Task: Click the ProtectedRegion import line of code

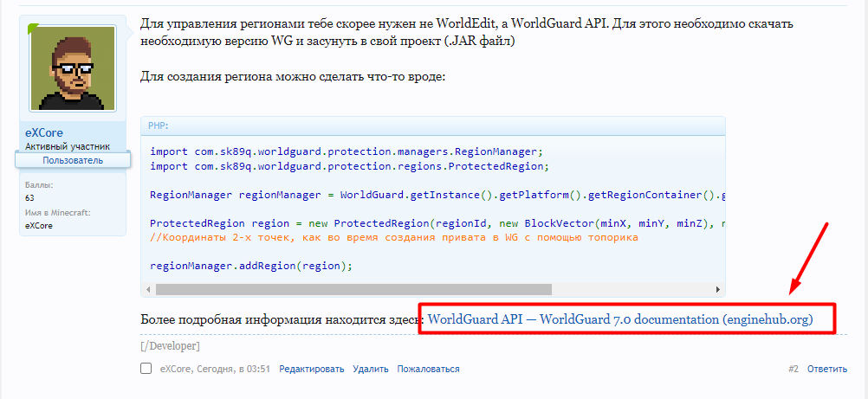Action: 349,166
